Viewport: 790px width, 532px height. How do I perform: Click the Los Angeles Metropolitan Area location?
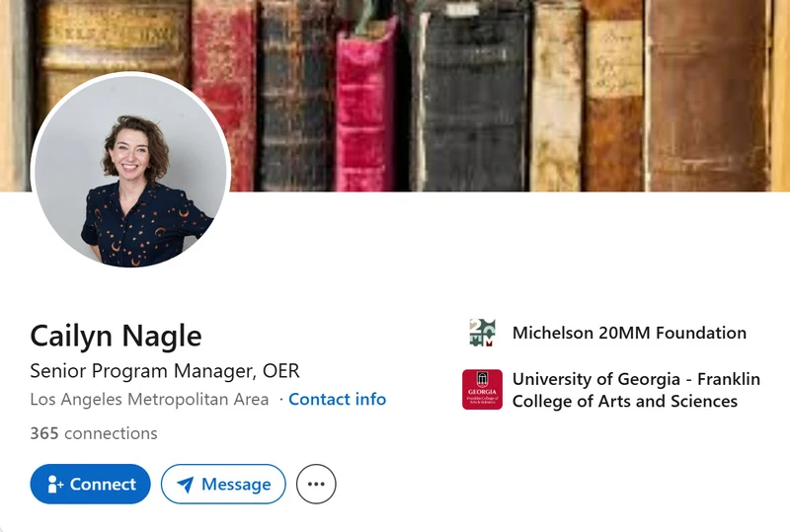point(149,399)
